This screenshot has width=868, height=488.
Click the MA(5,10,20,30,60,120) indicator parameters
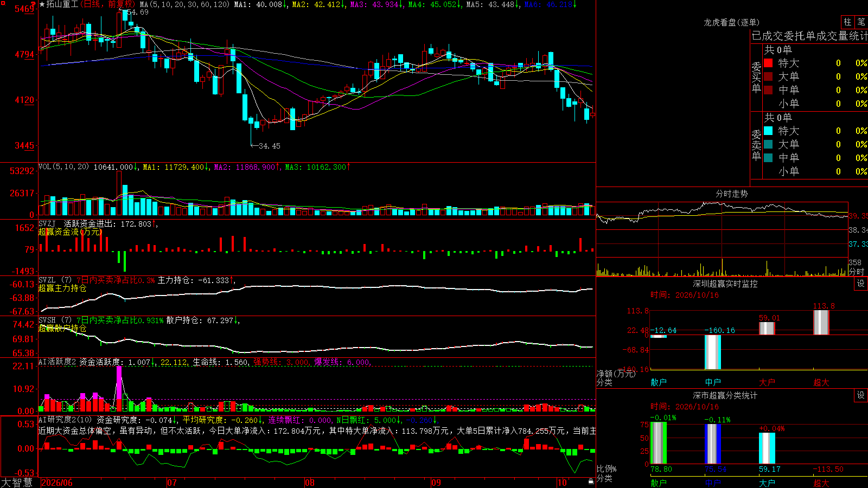click(184, 4)
